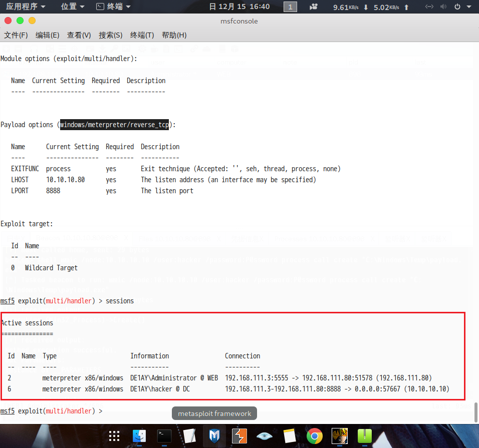
Task: Open the 应用程序 applications menu
Action: click(x=26, y=7)
